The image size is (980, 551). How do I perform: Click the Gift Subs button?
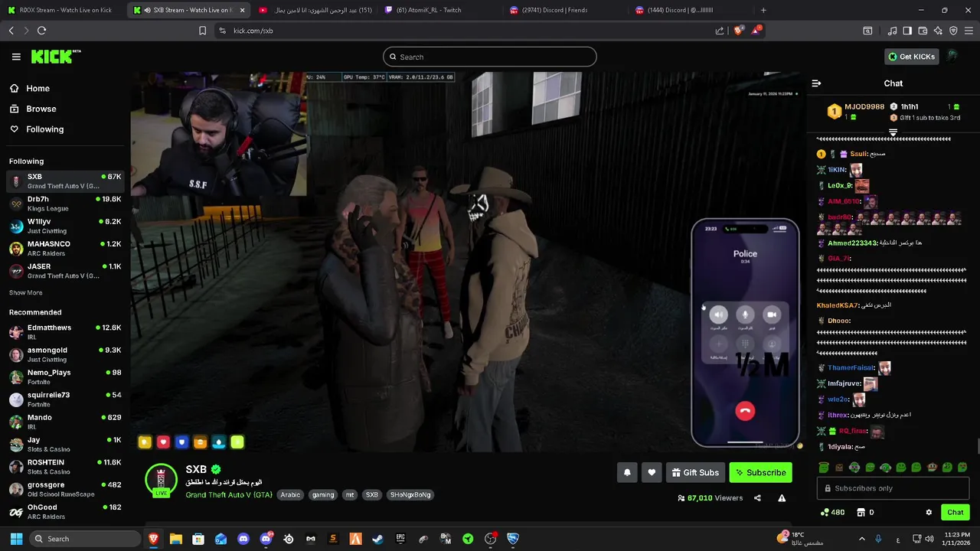[695, 473]
